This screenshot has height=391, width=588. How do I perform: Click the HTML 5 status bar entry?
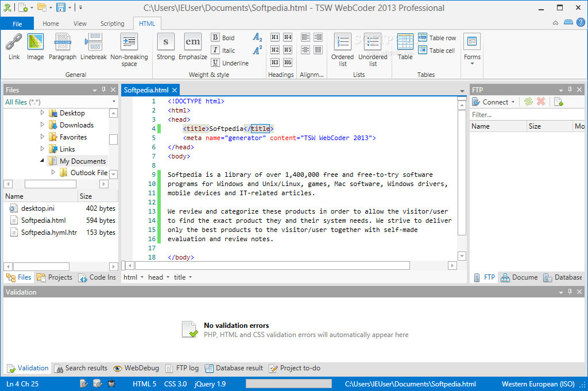click(x=144, y=384)
